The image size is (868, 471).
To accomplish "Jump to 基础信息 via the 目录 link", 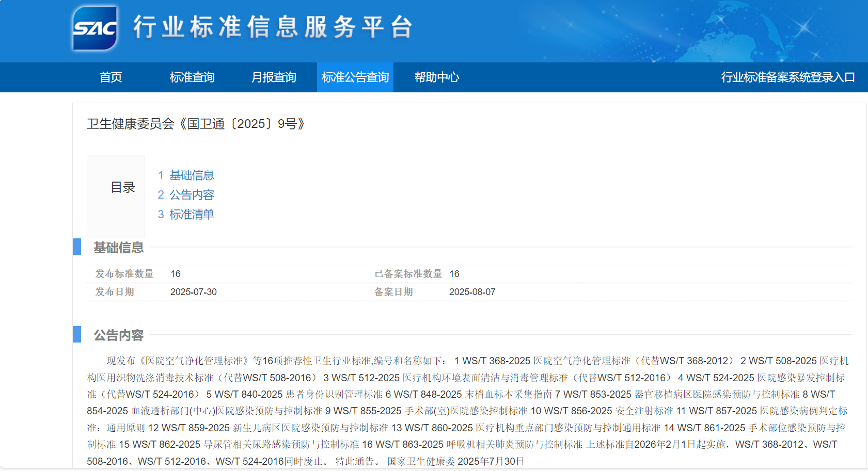I will coord(192,175).
